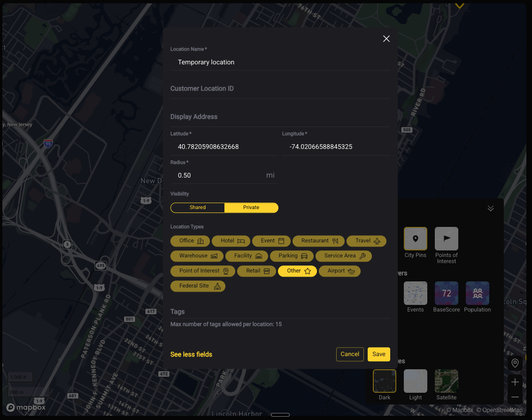Open the Mapbox attribution link
This screenshot has width=532, height=420.
pyautogui.click(x=460, y=410)
